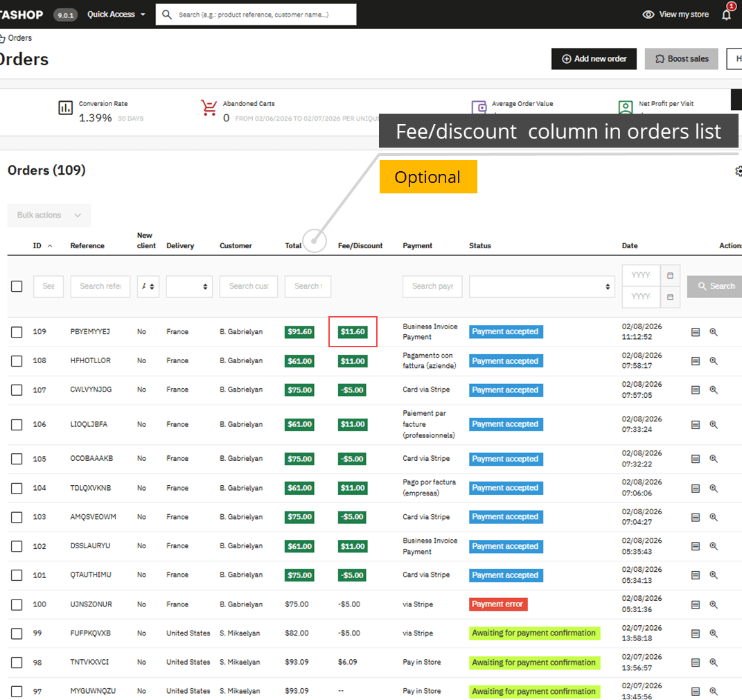The image size is (742, 700).
Task: Expand the Quick Access dropdown
Action: (116, 15)
